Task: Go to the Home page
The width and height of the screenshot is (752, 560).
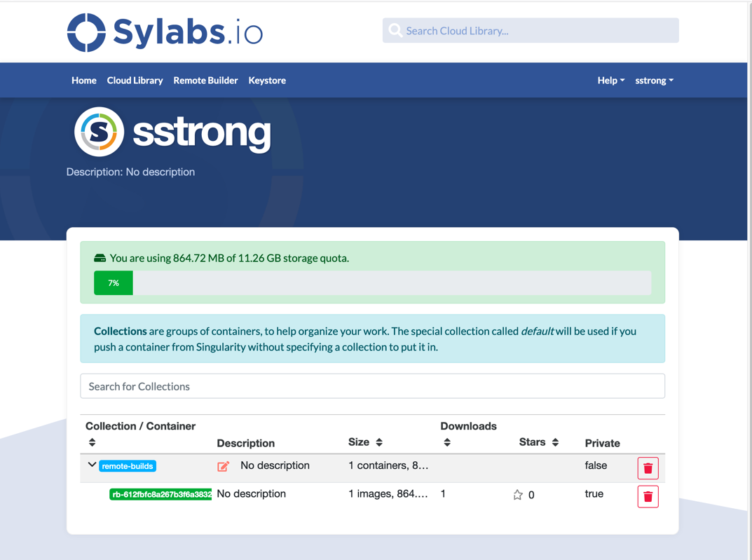Action: click(84, 81)
